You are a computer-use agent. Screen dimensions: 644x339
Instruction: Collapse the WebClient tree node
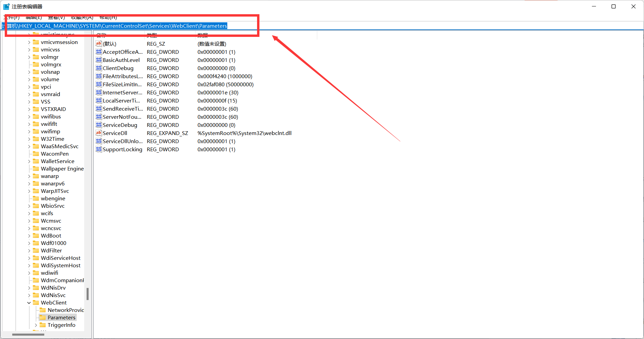coord(29,303)
